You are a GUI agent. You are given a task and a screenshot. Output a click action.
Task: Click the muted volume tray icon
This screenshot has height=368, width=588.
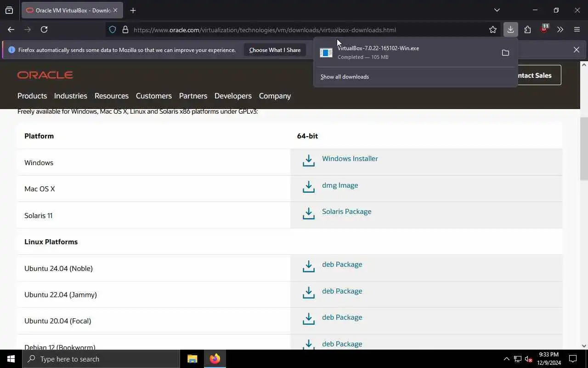[529, 359]
